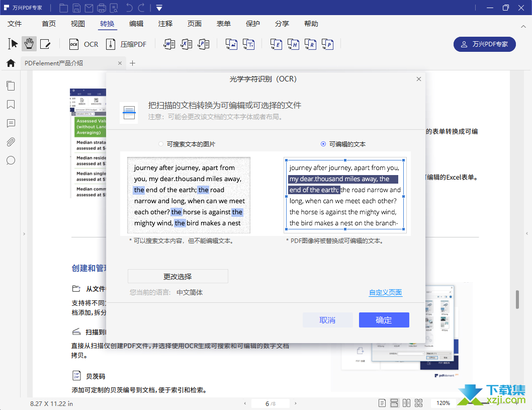
Task: Go to previous page arrow
Action: [x=245, y=403]
